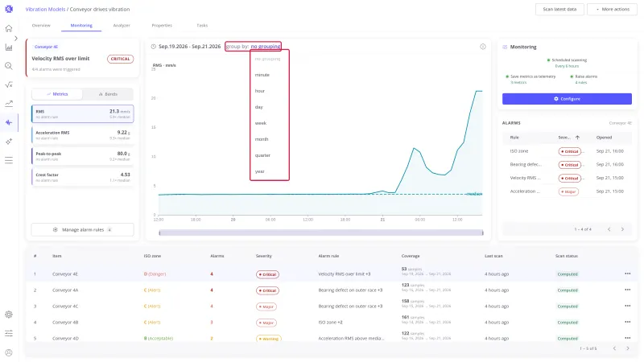Sort alarms by Severity arrow
This screenshot has height=362, width=644.
coord(577,138)
